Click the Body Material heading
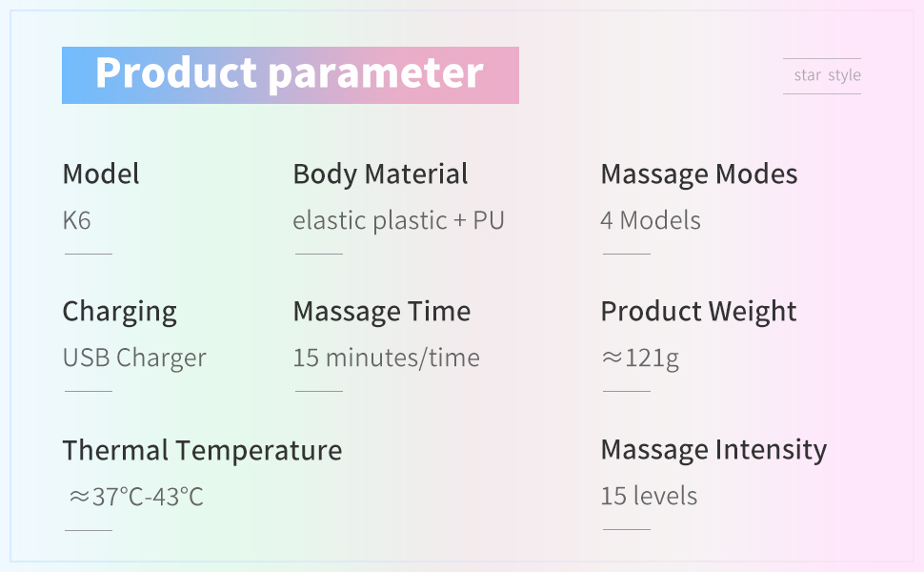The height and width of the screenshot is (572, 924). (381, 174)
